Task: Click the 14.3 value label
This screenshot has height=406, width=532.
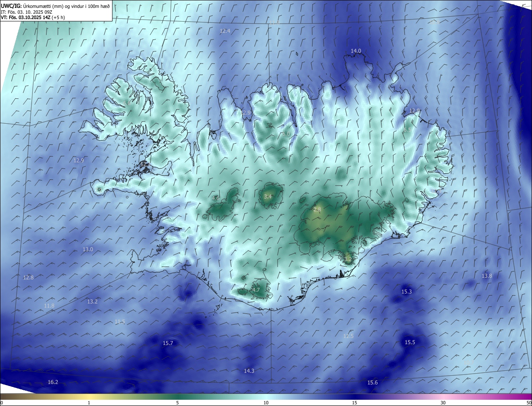Action: point(249,371)
